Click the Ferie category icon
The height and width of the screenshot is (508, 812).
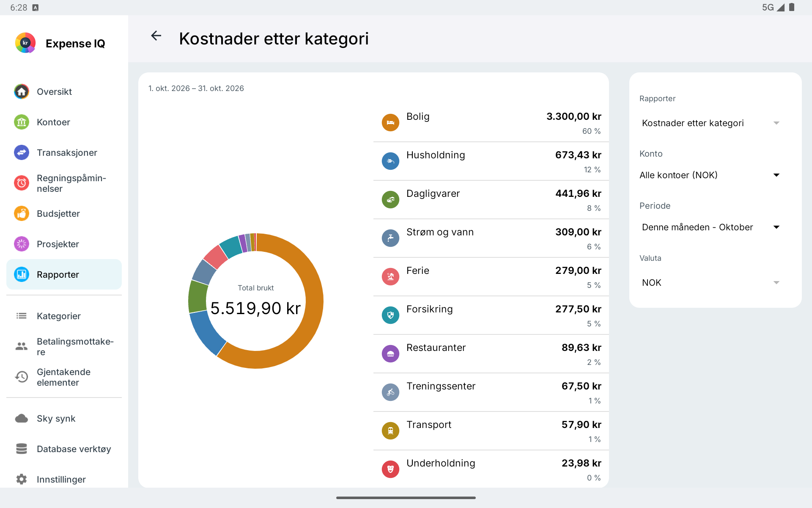tap(390, 276)
